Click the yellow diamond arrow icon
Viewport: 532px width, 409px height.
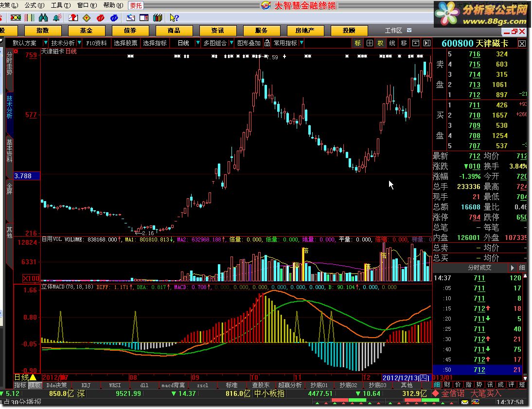click(87, 17)
